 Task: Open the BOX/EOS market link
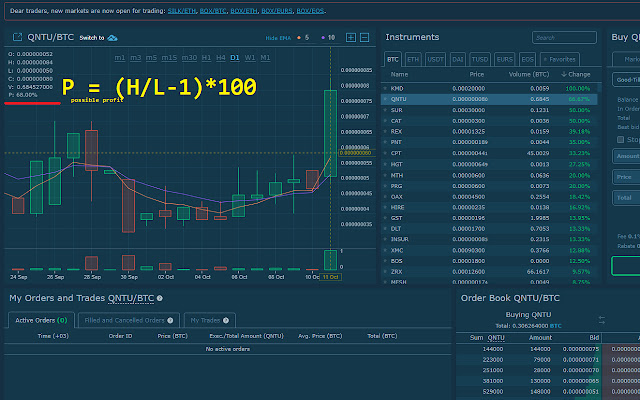click(x=310, y=11)
